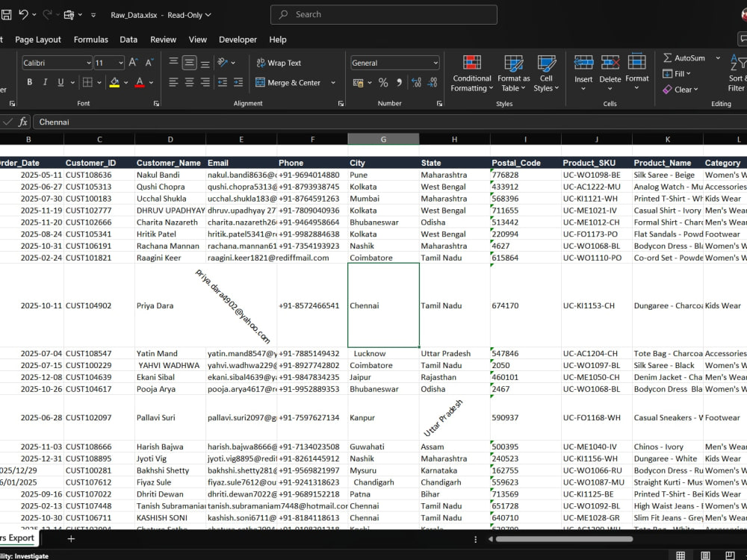
Task: Click the horizontal scrollbar thumb
Action: (x=564, y=539)
